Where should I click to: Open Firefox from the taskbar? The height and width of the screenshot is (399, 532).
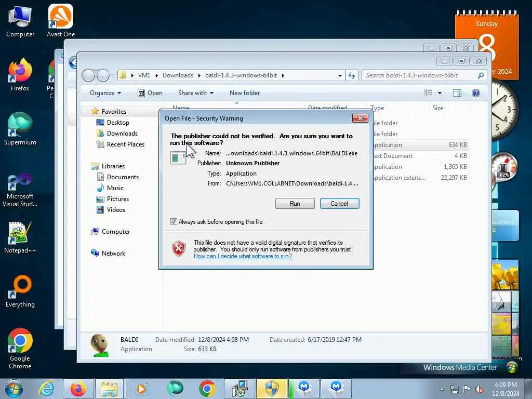pos(78,389)
